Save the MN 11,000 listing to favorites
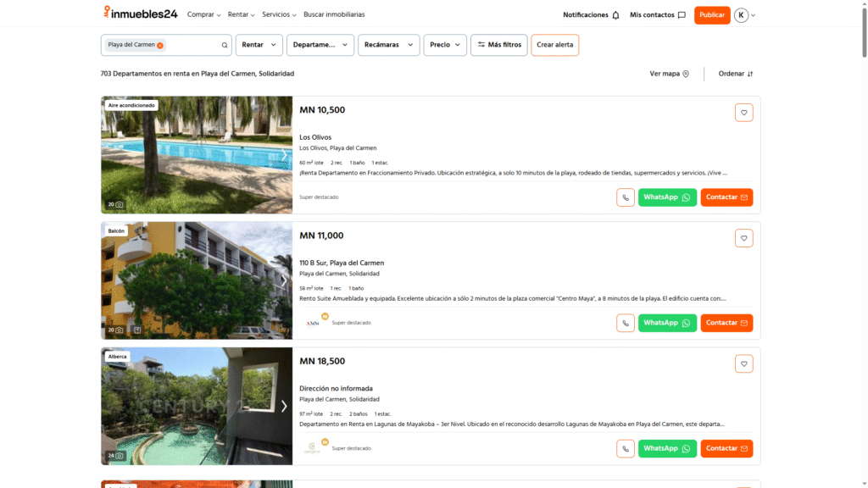The image size is (868, 488). click(x=743, y=238)
